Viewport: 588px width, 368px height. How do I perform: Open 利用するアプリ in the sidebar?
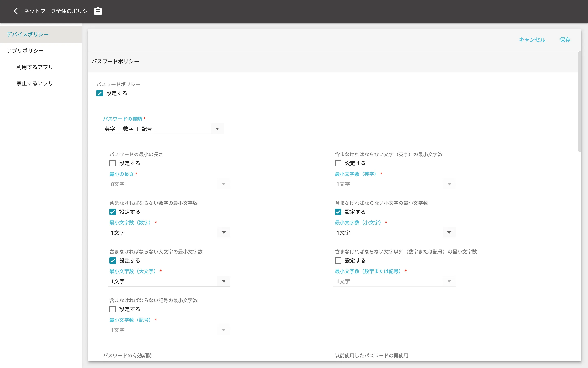(41, 67)
